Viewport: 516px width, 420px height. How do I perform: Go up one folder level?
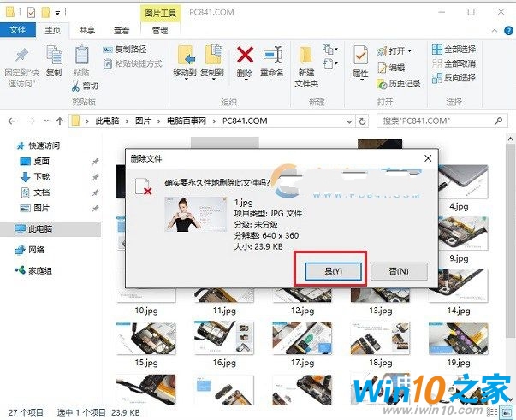[x=60, y=121]
